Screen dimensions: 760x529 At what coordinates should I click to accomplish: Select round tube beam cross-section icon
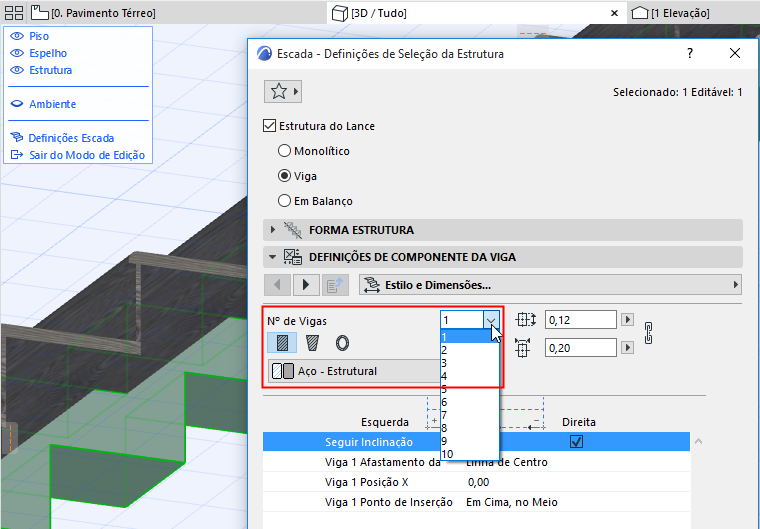pos(342,343)
